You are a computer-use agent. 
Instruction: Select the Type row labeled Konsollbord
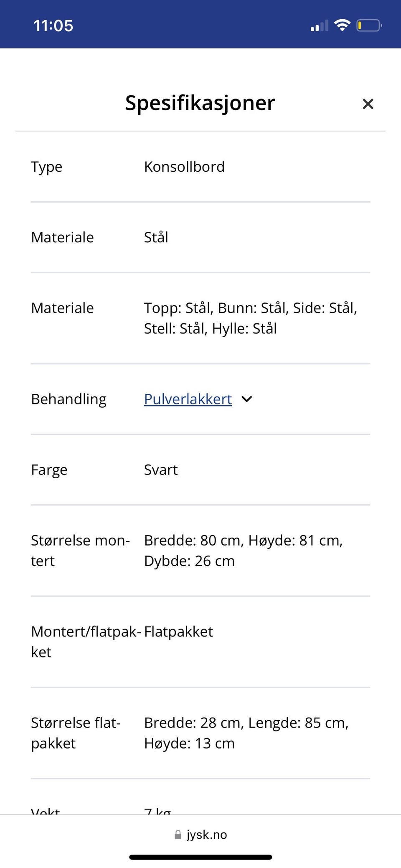coord(185,167)
